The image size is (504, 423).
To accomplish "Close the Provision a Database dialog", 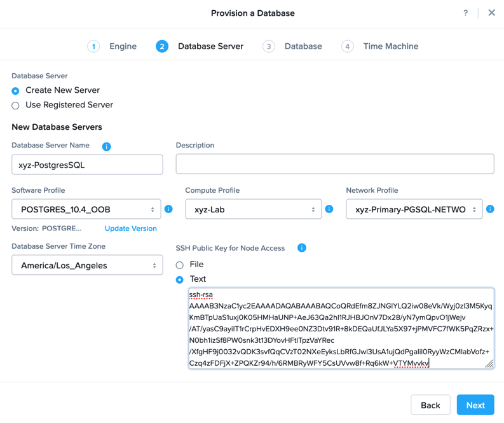I will tap(491, 13).
